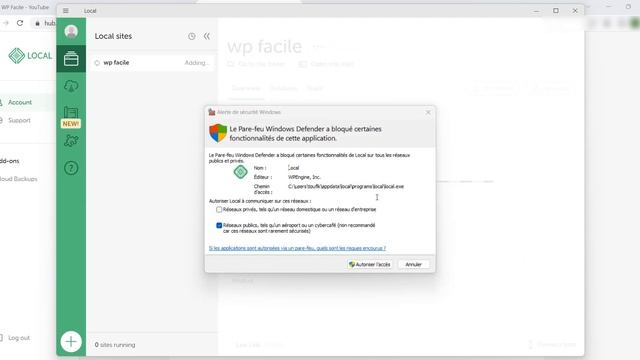Add a new site with plus button
Viewport: 640px width, 360px height.
pos(71,341)
